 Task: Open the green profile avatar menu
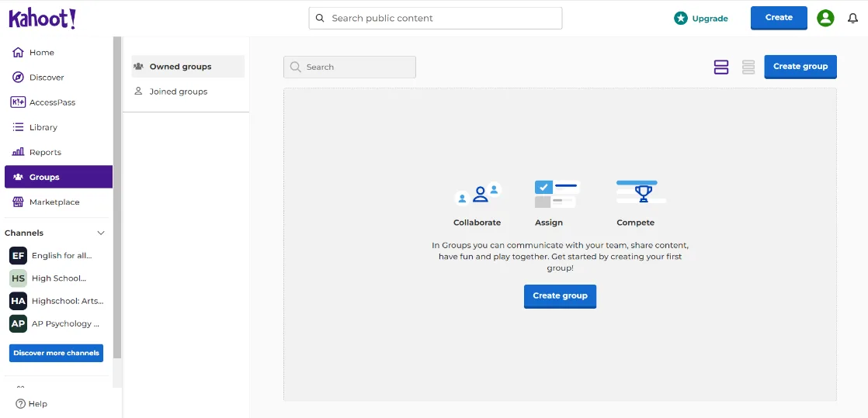(825, 19)
